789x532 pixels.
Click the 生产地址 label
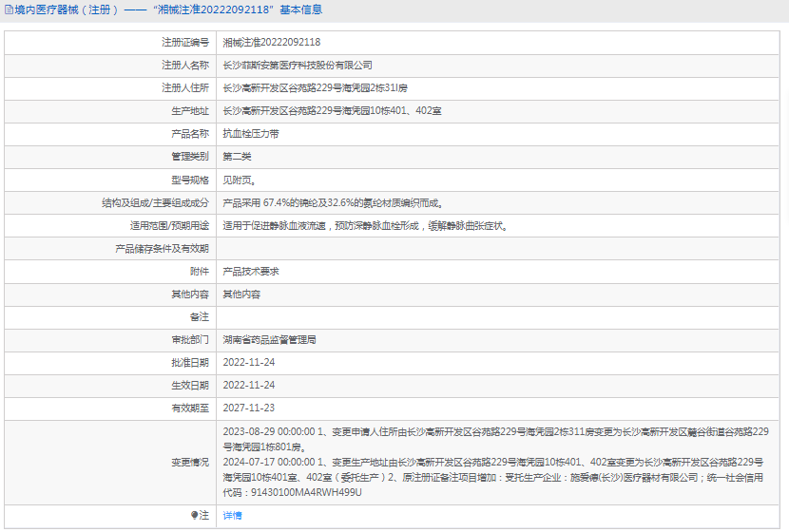coord(190,110)
